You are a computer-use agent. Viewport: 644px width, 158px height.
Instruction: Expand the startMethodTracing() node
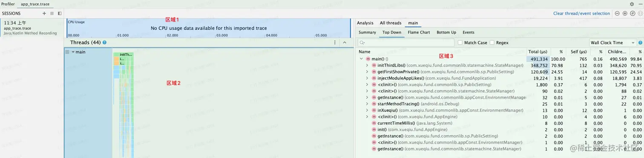pyautogui.click(x=367, y=104)
